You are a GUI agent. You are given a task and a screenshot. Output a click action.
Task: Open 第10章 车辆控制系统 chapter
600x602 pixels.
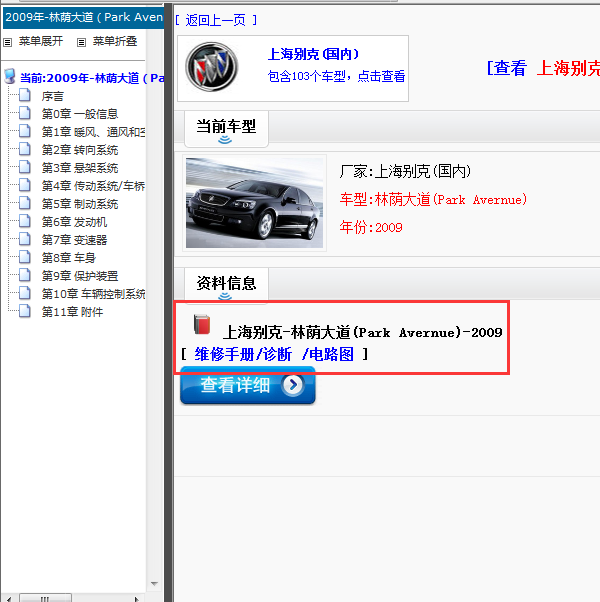(93, 294)
